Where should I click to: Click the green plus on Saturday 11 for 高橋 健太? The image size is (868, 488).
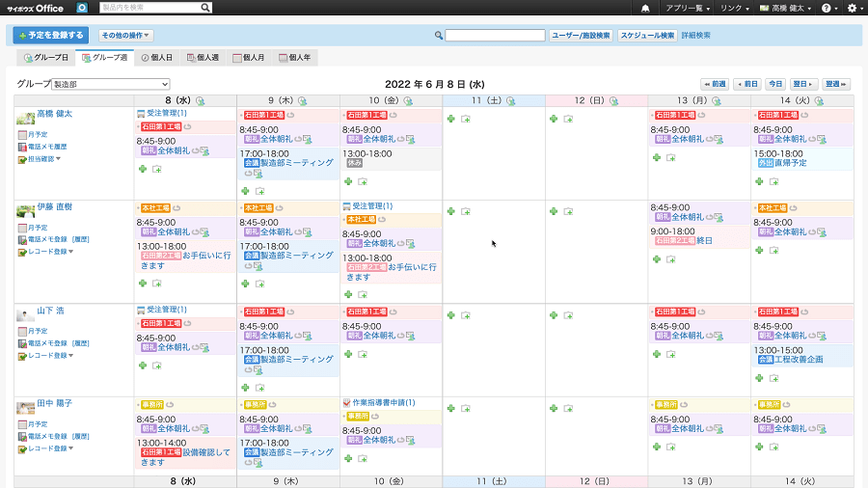tap(450, 119)
